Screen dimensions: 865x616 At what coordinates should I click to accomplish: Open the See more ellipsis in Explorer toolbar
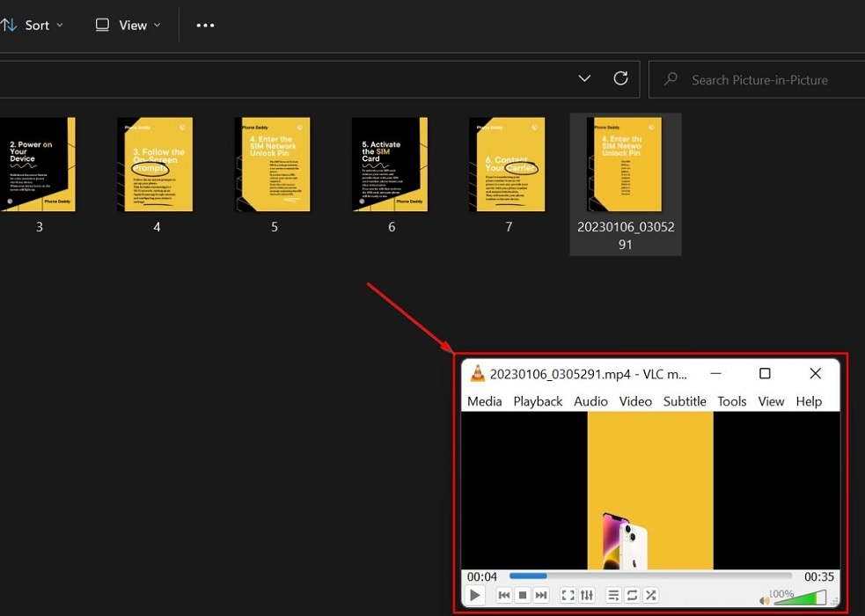pos(205,25)
